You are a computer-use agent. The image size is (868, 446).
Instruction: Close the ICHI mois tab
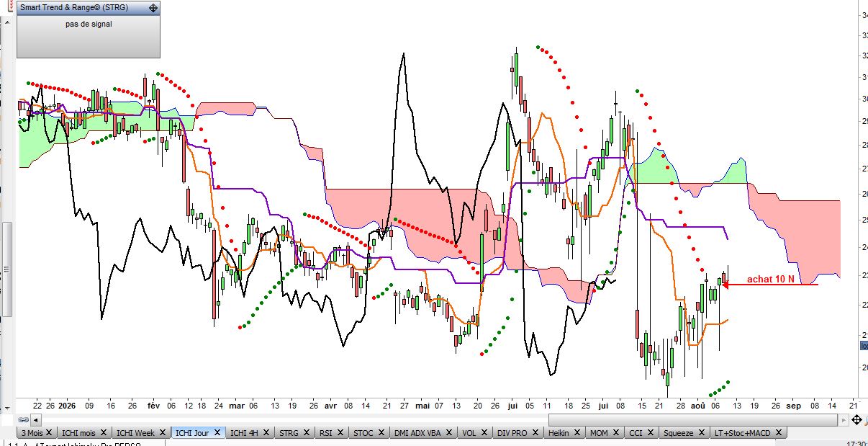click(103, 432)
